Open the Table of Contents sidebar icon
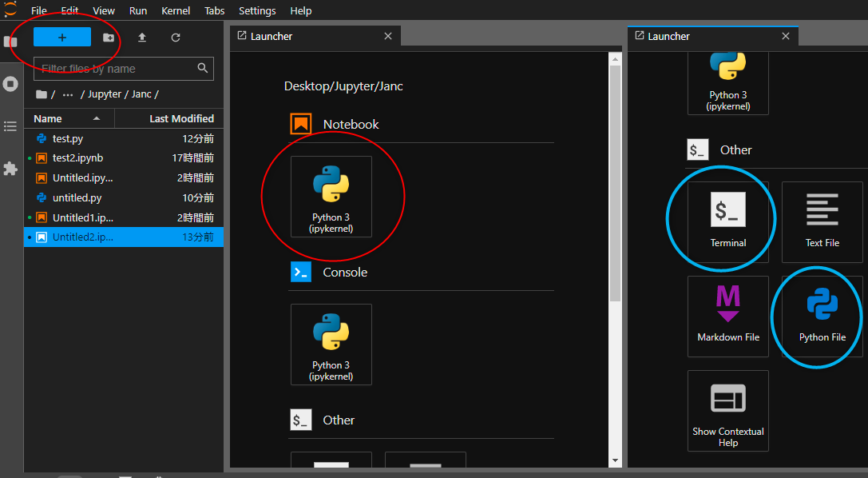 10,126
